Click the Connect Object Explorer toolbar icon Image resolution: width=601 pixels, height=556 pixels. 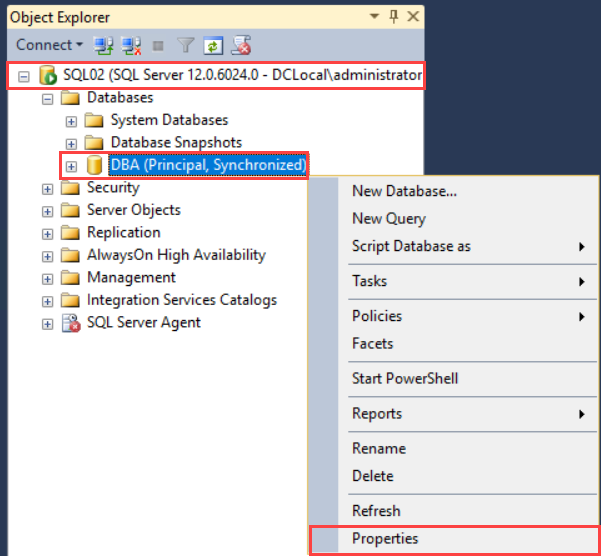[x=103, y=46]
